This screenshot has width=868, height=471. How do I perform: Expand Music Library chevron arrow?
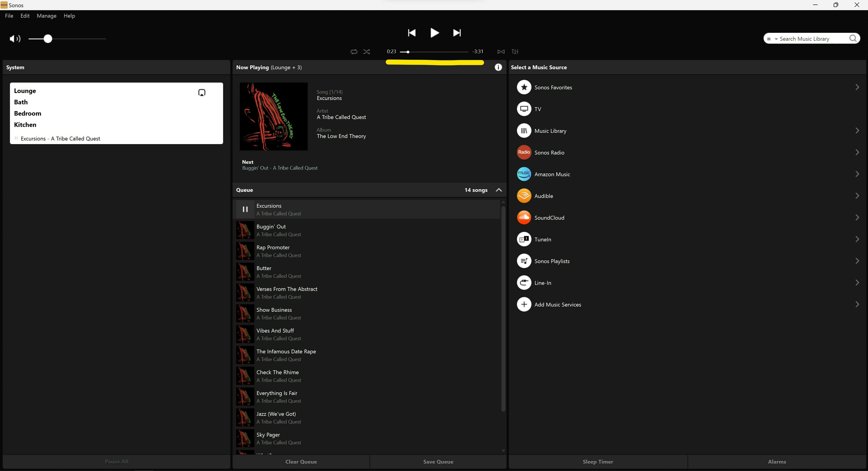point(857,131)
